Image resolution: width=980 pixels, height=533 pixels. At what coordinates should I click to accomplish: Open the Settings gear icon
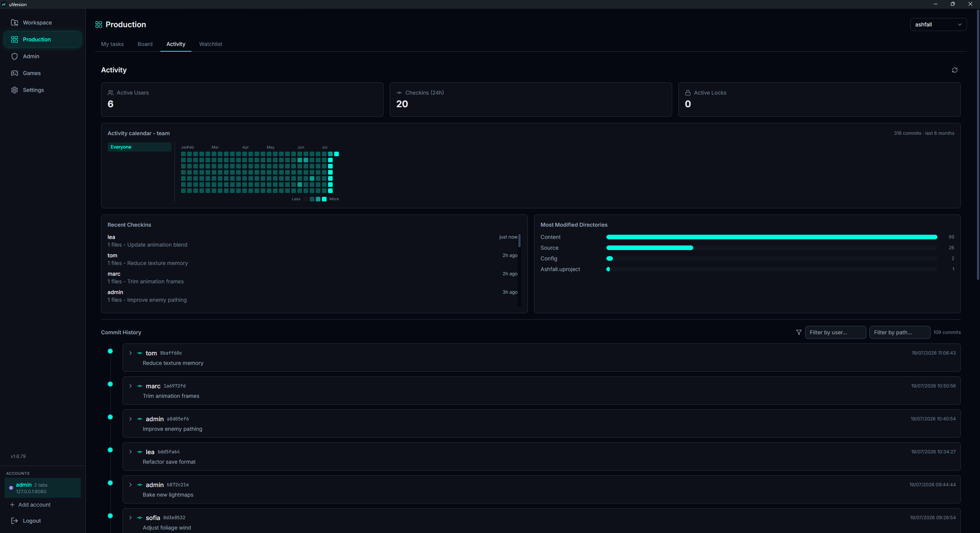[15, 90]
